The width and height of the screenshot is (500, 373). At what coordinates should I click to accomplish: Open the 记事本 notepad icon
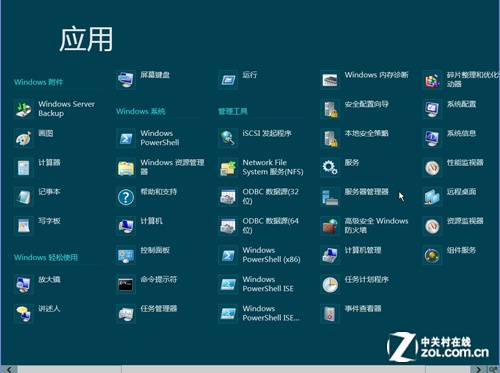(24, 197)
